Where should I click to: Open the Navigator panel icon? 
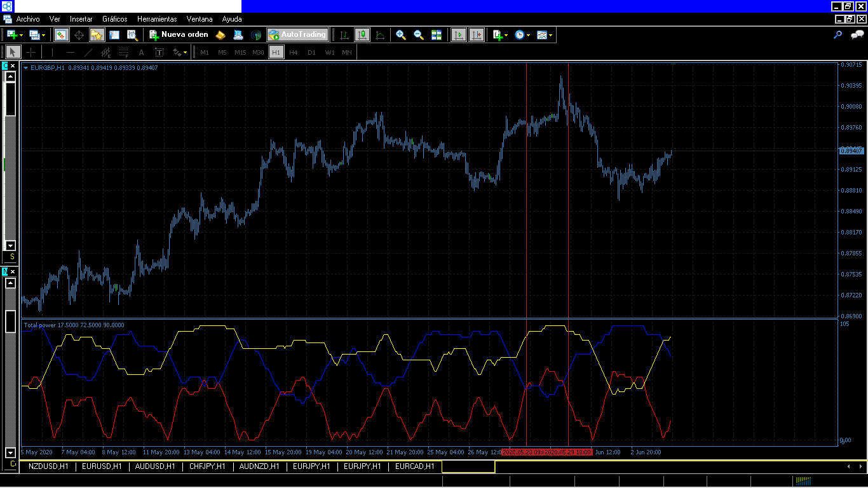97,35
